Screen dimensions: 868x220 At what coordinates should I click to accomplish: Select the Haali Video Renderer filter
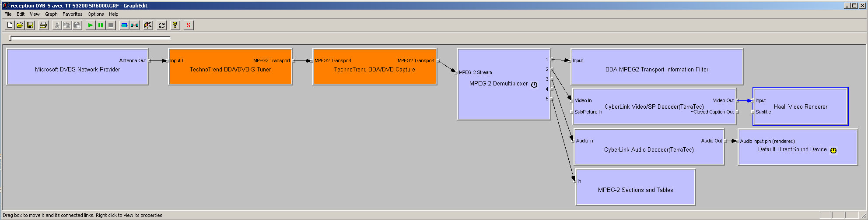[801, 106]
